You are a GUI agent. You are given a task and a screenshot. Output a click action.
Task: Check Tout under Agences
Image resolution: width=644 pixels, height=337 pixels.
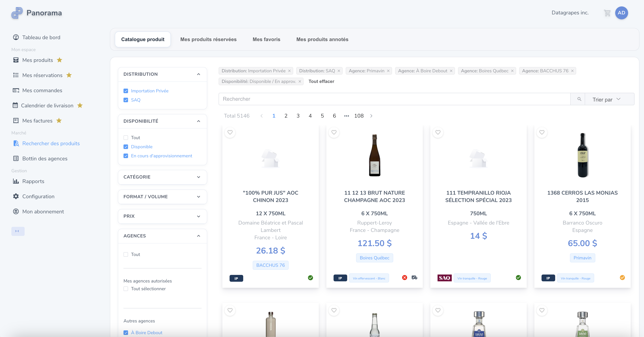click(126, 254)
